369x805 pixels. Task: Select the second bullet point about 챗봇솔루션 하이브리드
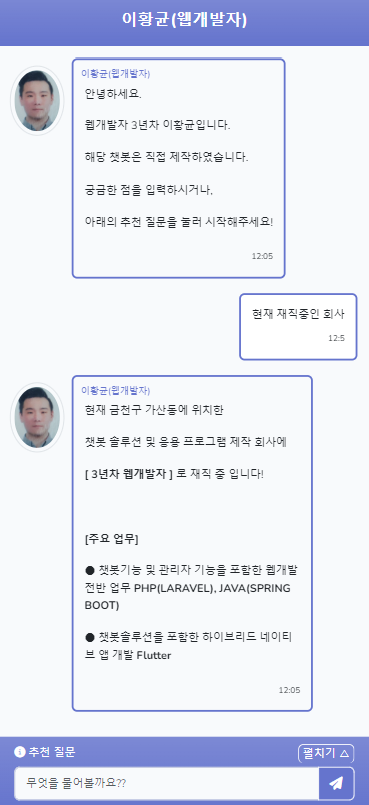[188, 646]
